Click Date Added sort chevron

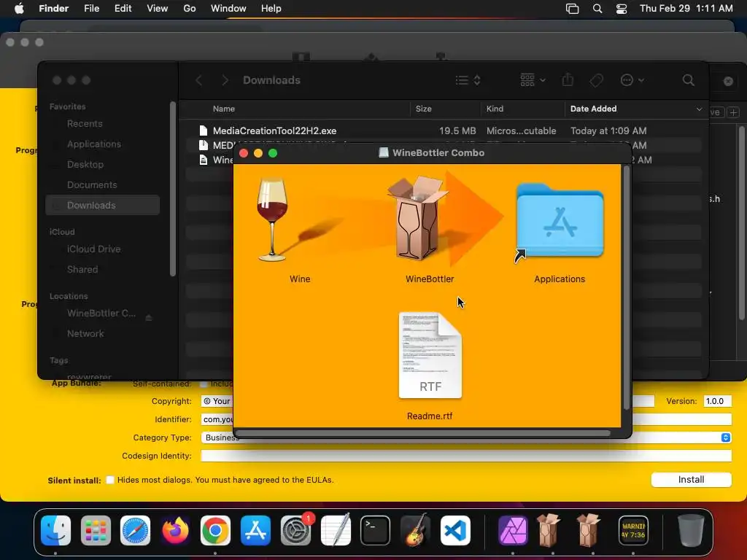699,109
